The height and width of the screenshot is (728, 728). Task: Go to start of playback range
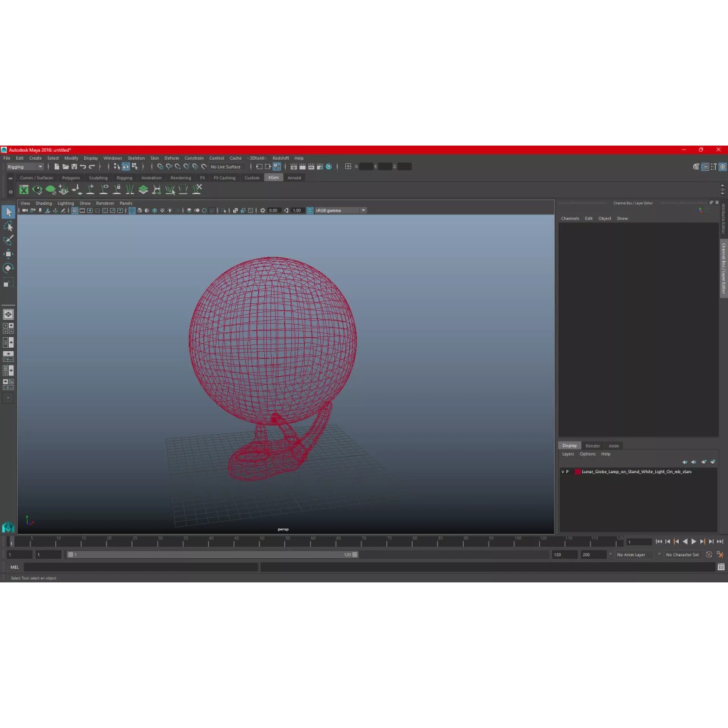pos(659,541)
